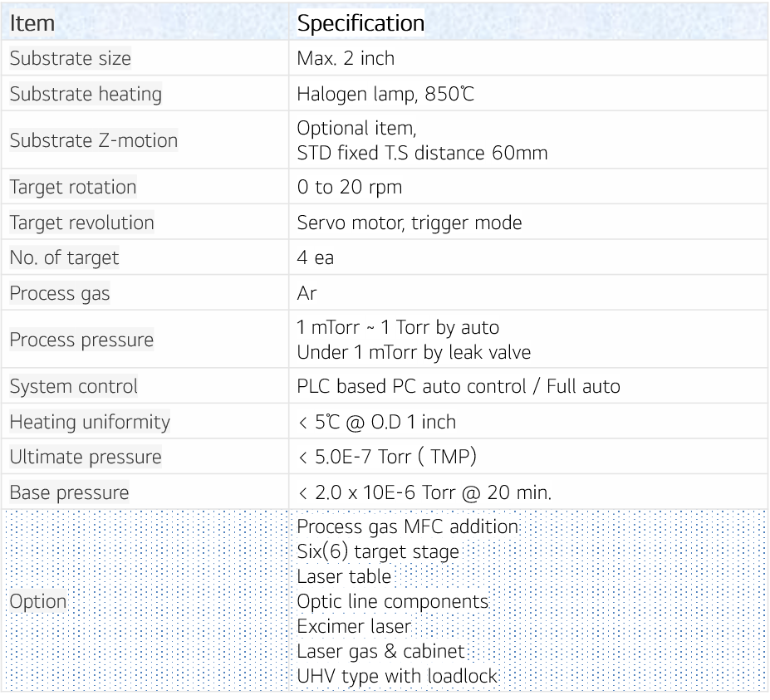Click the 'Specification' column header

click(x=360, y=23)
